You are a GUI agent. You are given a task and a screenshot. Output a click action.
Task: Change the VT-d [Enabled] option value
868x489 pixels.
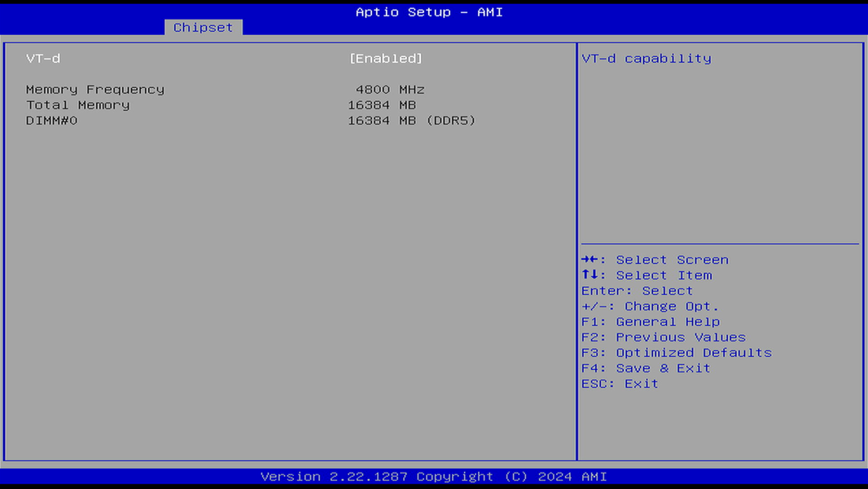(386, 58)
